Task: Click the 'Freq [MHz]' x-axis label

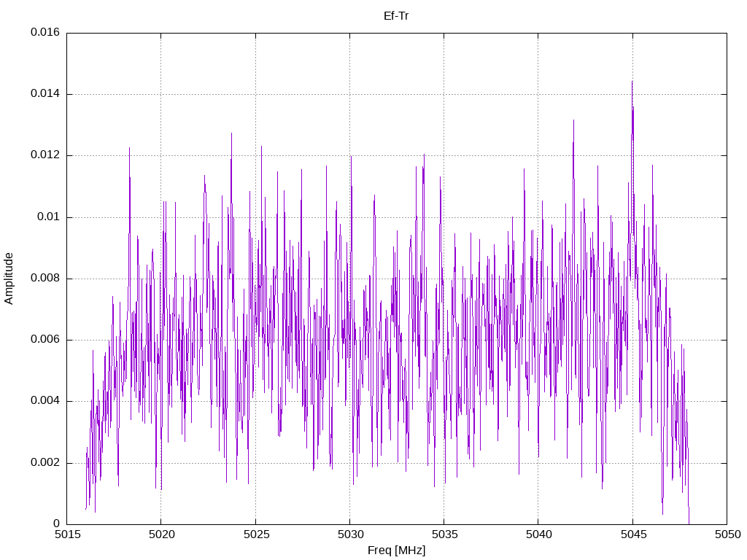Action: [396, 551]
